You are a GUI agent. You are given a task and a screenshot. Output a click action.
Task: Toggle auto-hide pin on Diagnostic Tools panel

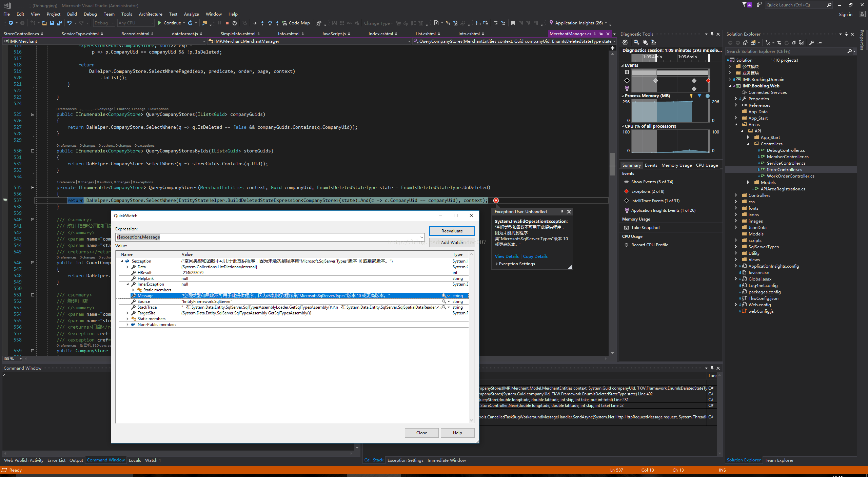[712, 34]
